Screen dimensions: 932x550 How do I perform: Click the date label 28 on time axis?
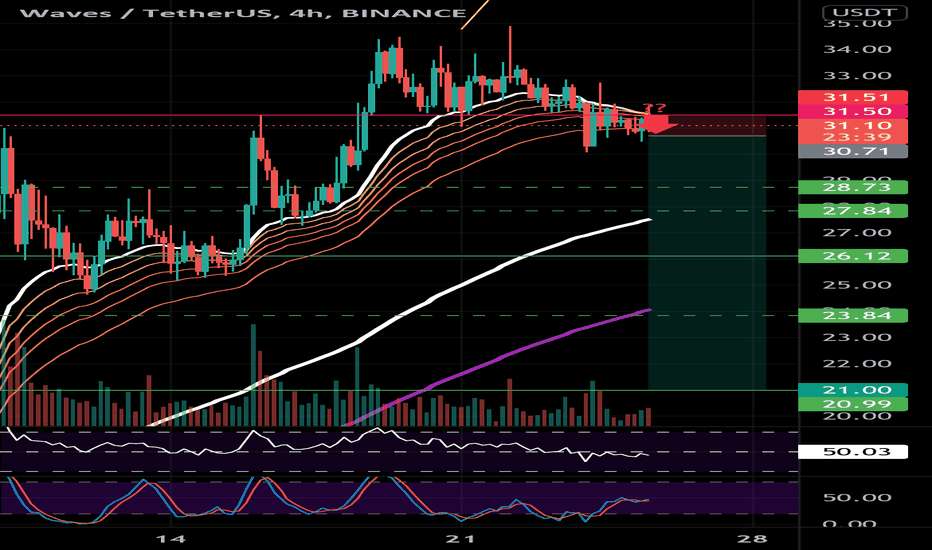tap(751, 539)
